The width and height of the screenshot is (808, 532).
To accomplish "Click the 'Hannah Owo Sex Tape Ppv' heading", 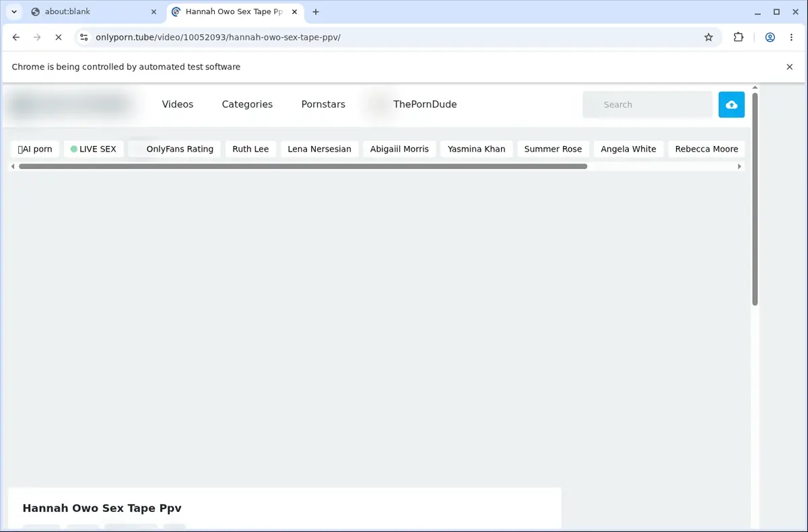I will click(x=102, y=508).
